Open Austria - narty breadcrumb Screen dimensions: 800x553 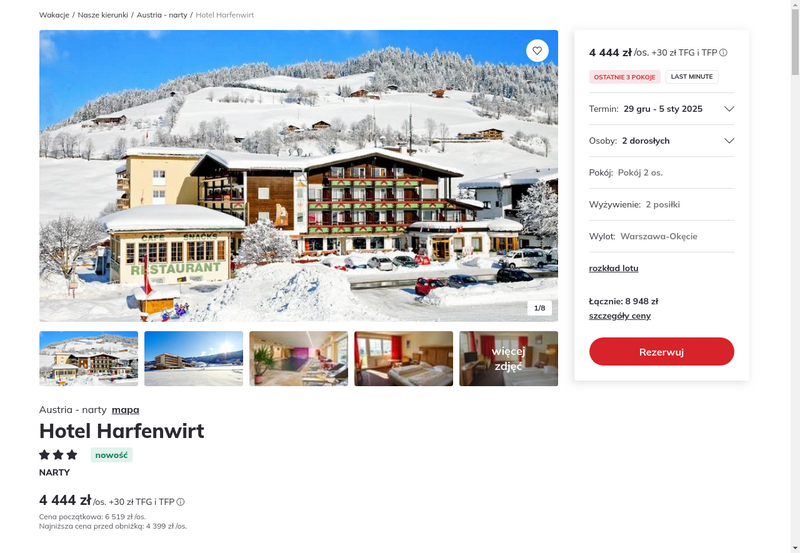(x=162, y=15)
